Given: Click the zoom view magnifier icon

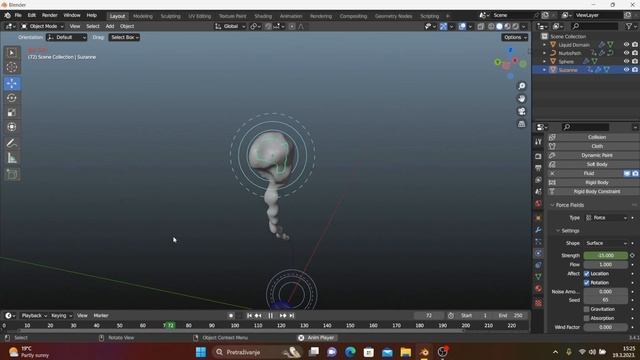Looking at the screenshot, I should tap(521, 86).
